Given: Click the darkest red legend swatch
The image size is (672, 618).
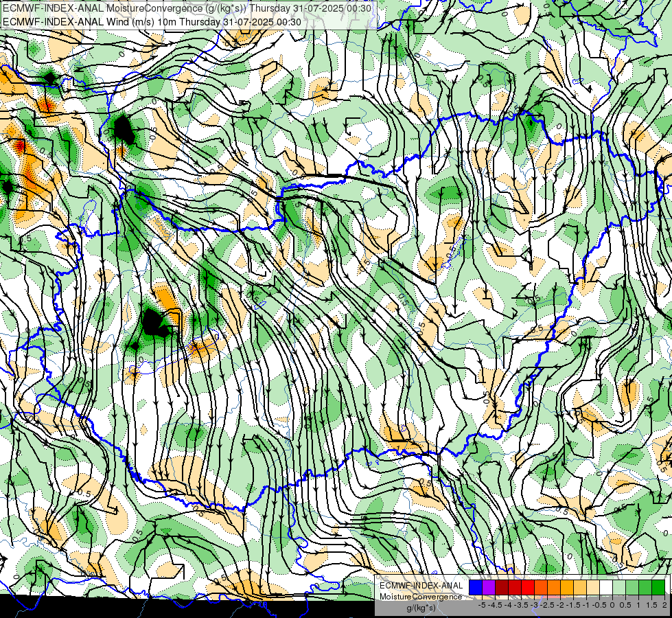Looking at the screenshot, I should [502, 587].
